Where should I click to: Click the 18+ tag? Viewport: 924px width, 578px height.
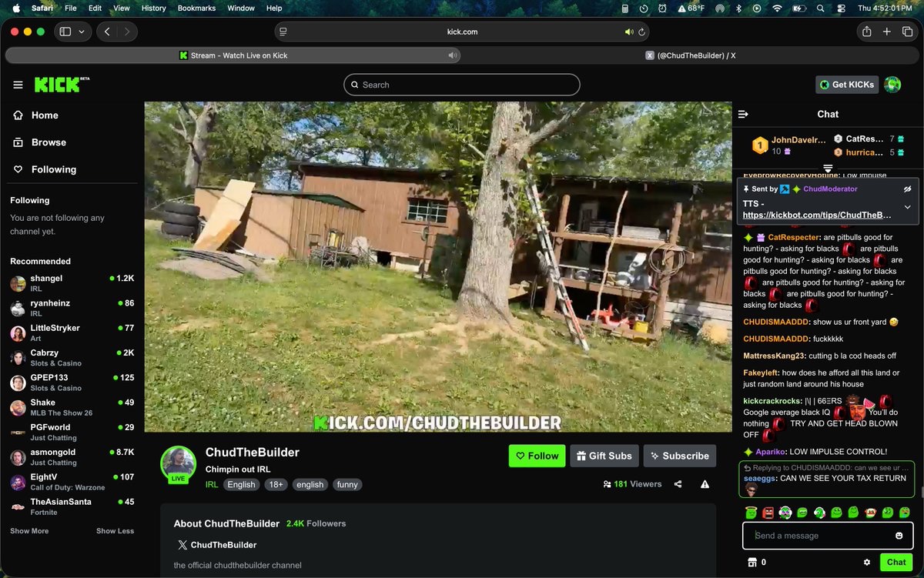pos(276,485)
